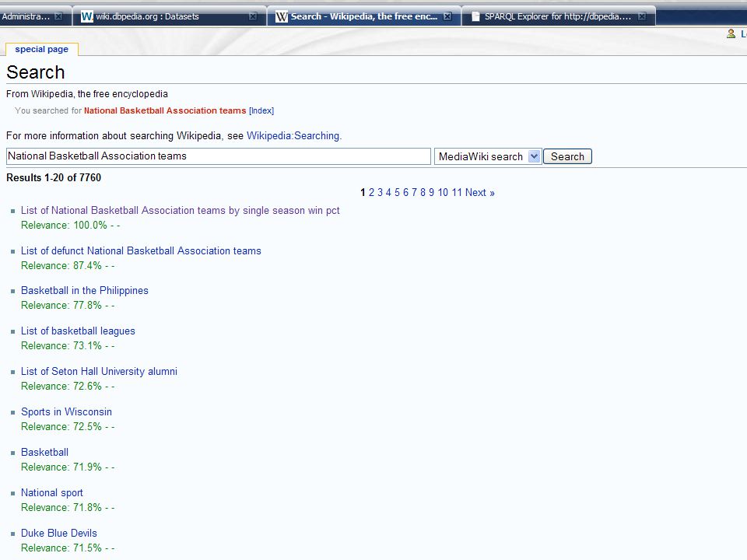Click the 'Relevance: 71.8%' text
The width and height of the screenshot is (747, 560).
coord(61,508)
